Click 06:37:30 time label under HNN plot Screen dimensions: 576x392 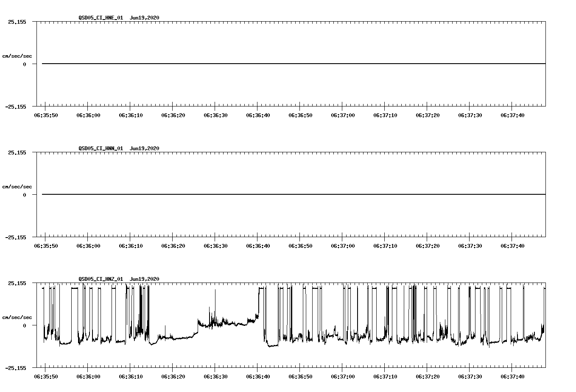click(x=470, y=246)
